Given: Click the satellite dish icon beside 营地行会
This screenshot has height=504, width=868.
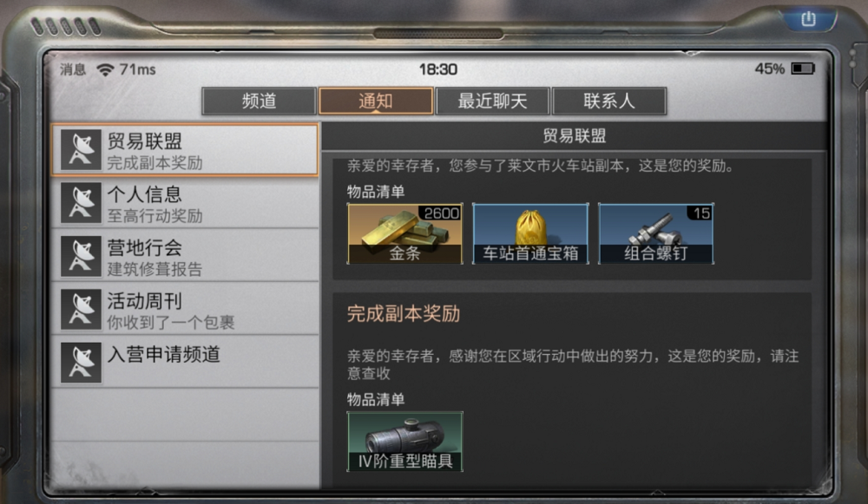Looking at the screenshot, I should (81, 257).
